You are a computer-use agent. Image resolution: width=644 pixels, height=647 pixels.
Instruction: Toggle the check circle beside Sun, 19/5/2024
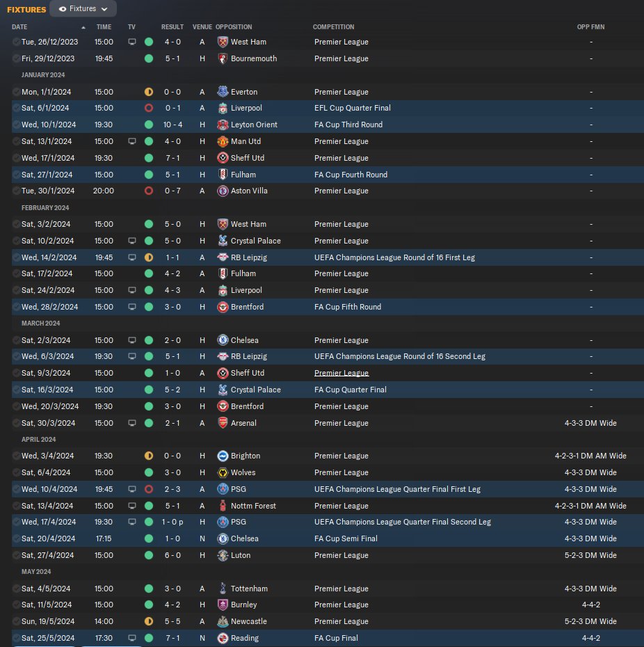(16, 621)
